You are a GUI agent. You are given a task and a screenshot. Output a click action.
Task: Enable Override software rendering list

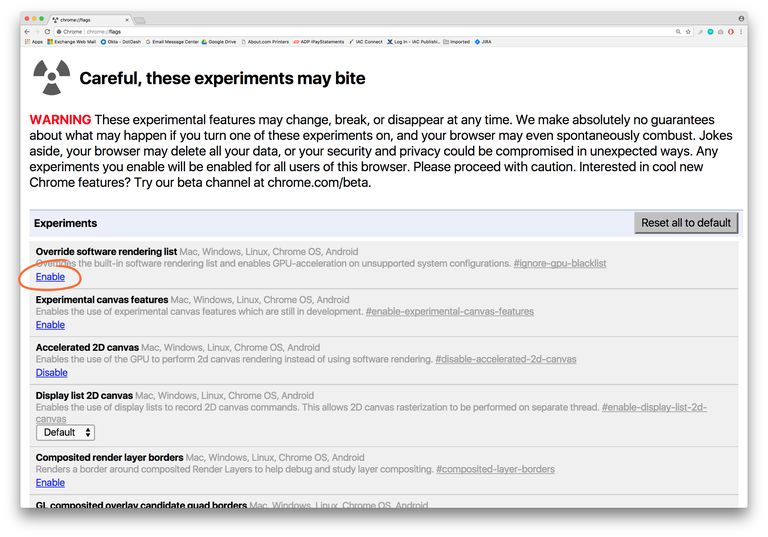(x=50, y=277)
